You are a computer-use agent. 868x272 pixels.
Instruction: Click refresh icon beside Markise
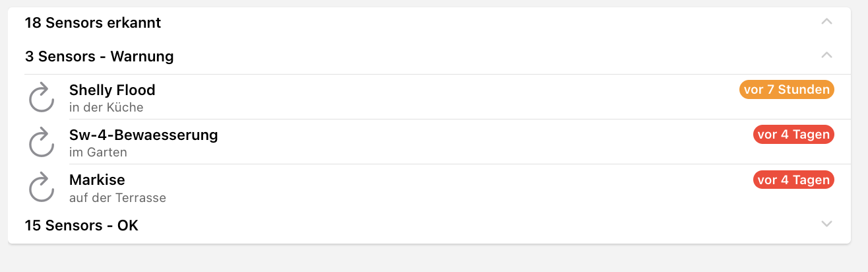click(42, 187)
